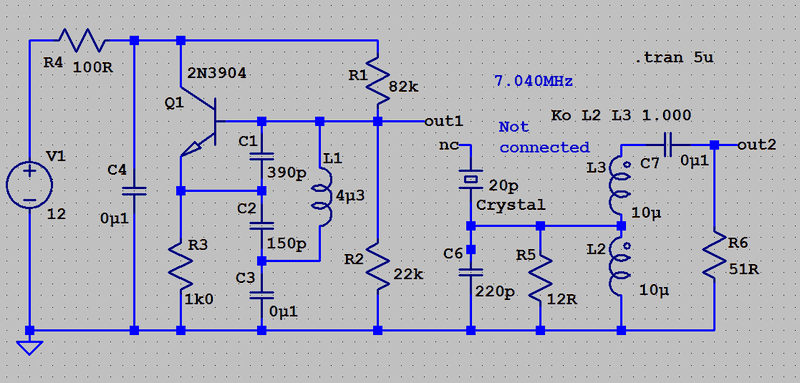Select the V1 voltage source symbol
Image resolution: width=800 pixels, height=383 pixels.
pos(30,185)
